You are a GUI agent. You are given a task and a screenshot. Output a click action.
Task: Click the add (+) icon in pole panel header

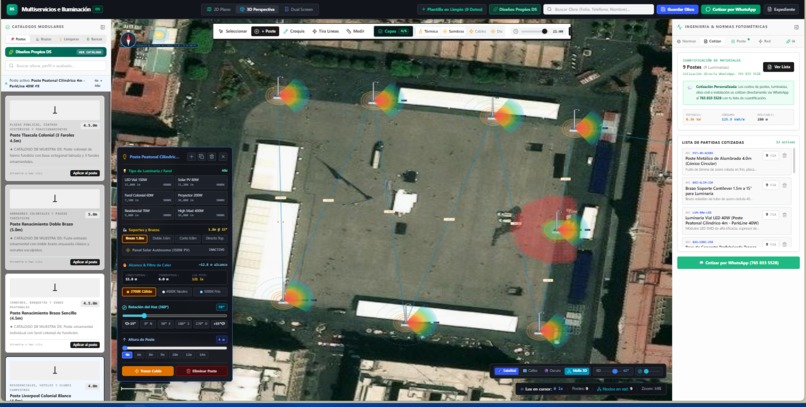[191, 157]
